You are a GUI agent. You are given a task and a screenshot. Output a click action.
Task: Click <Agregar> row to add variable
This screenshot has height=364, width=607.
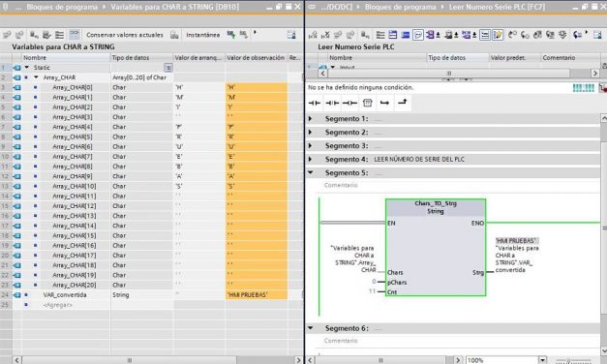(58, 305)
